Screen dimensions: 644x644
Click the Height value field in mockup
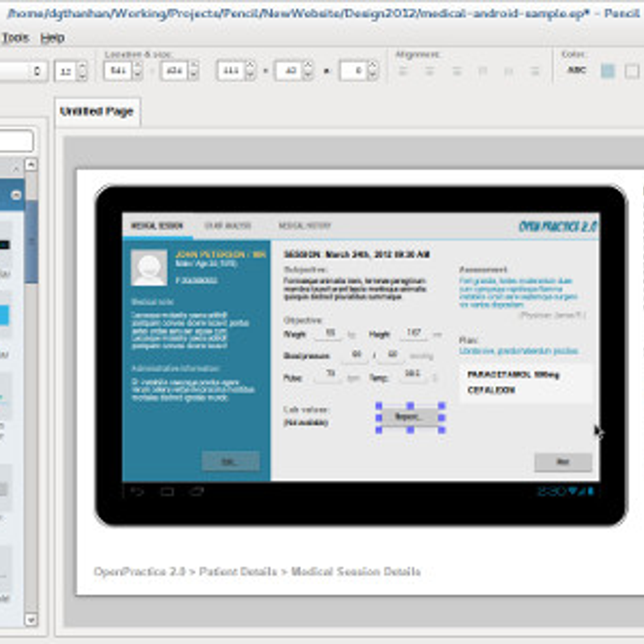tap(414, 333)
